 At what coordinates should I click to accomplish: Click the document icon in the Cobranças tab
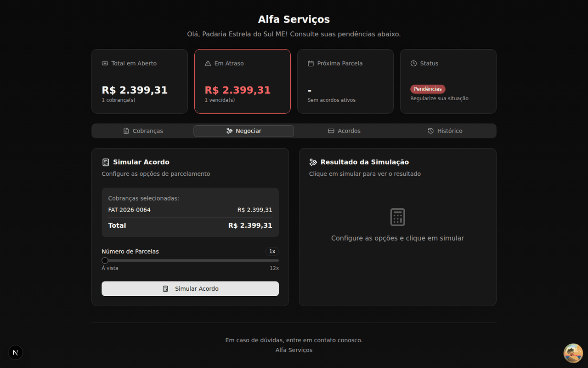(x=126, y=131)
